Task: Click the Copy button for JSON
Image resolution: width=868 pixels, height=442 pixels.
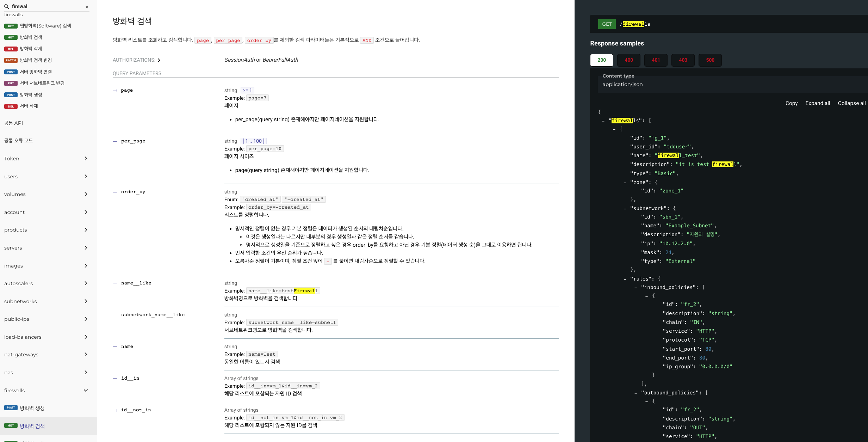Action: click(791, 103)
